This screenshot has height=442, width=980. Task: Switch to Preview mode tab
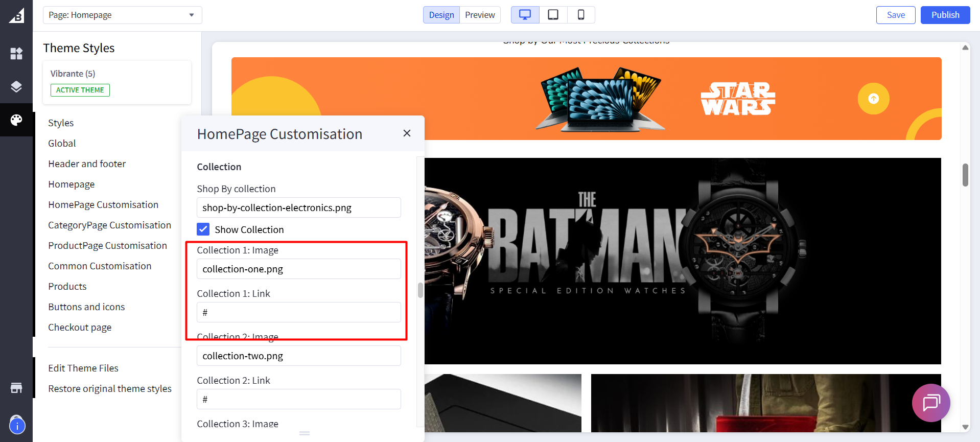[x=480, y=15]
